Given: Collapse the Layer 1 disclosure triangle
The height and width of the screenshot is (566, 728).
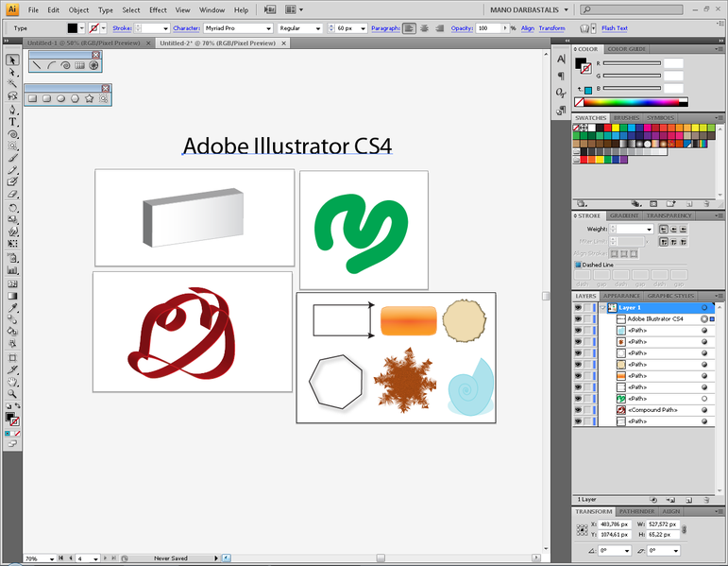Looking at the screenshot, I should tap(602, 308).
